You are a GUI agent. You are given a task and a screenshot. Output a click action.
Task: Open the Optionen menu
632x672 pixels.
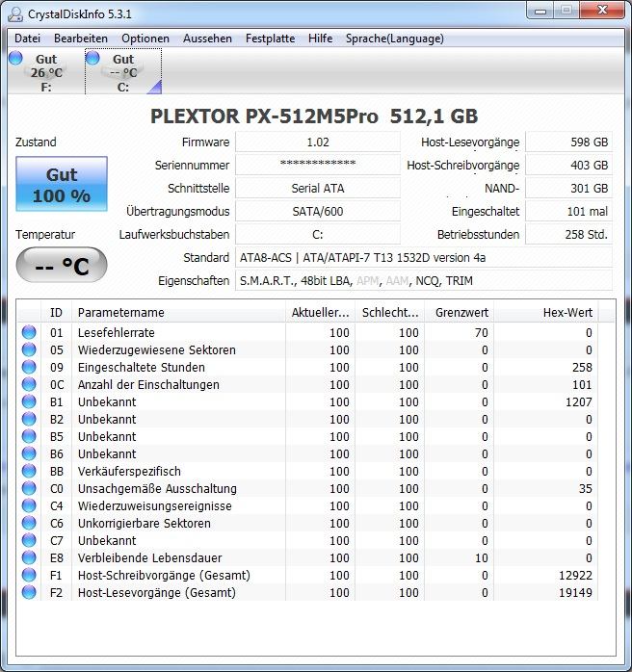[x=145, y=39]
